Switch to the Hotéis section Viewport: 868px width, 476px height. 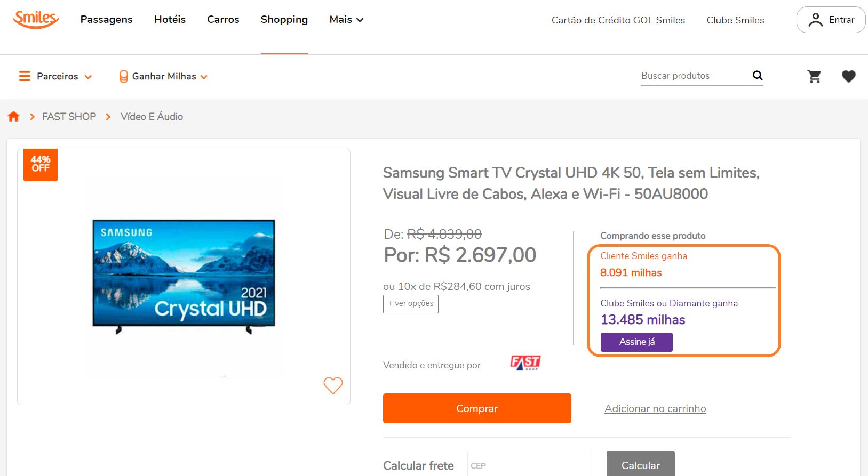[170, 20]
